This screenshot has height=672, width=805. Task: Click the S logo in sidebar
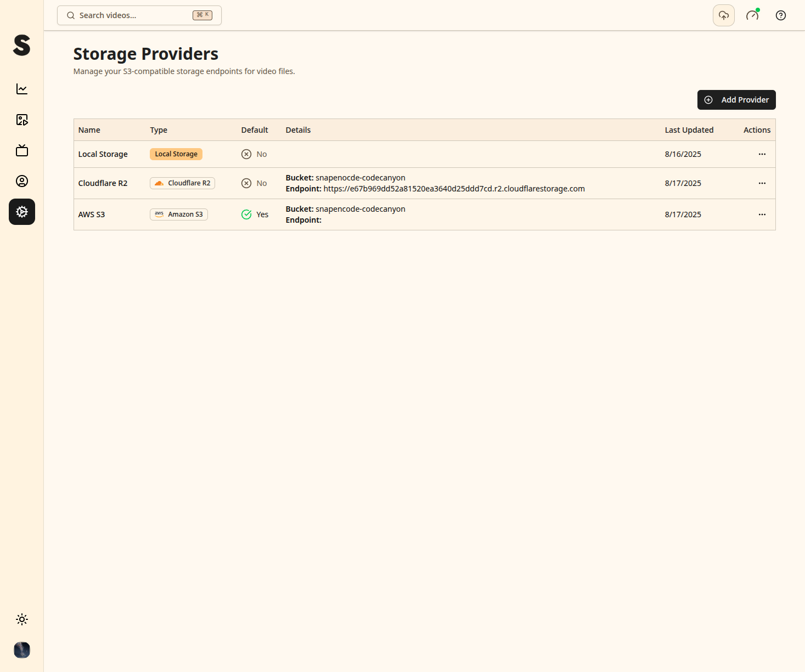pos(22,45)
